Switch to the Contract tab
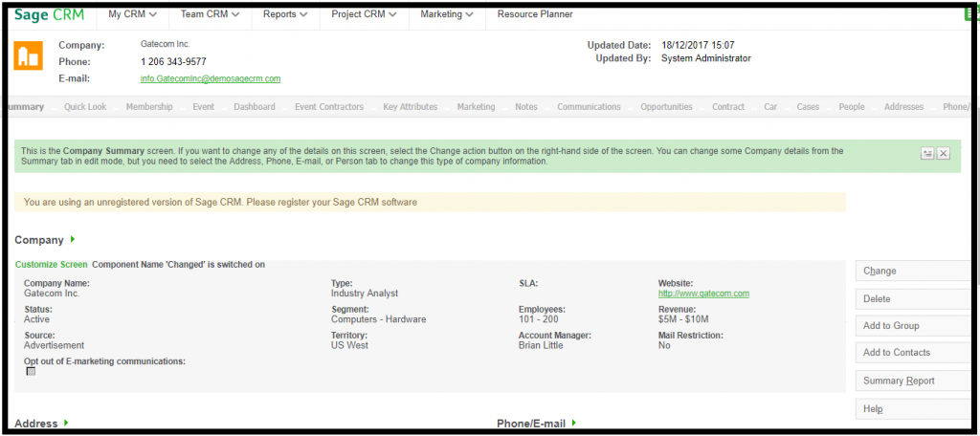Screen dimensions: 980x436 (x=728, y=107)
